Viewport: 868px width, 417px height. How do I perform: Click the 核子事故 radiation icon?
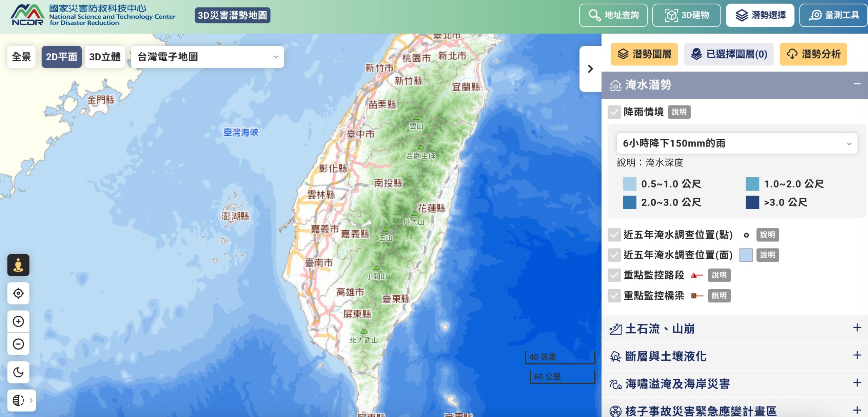click(x=615, y=411)
